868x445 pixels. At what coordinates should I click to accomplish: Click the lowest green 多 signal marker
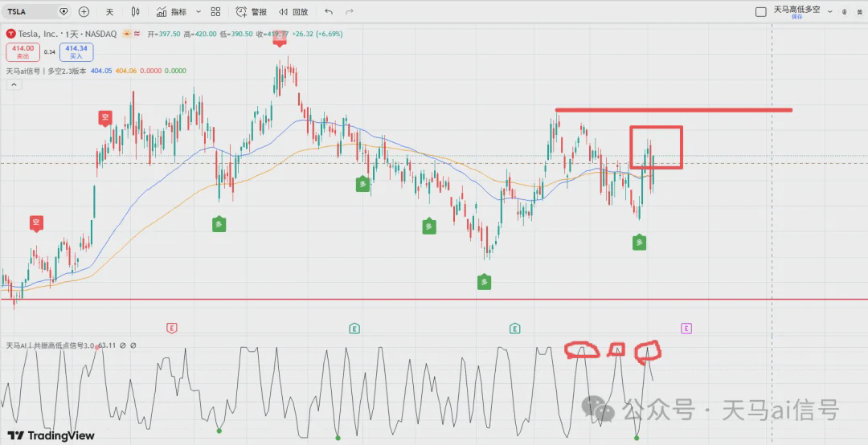[x=485, y=282]
